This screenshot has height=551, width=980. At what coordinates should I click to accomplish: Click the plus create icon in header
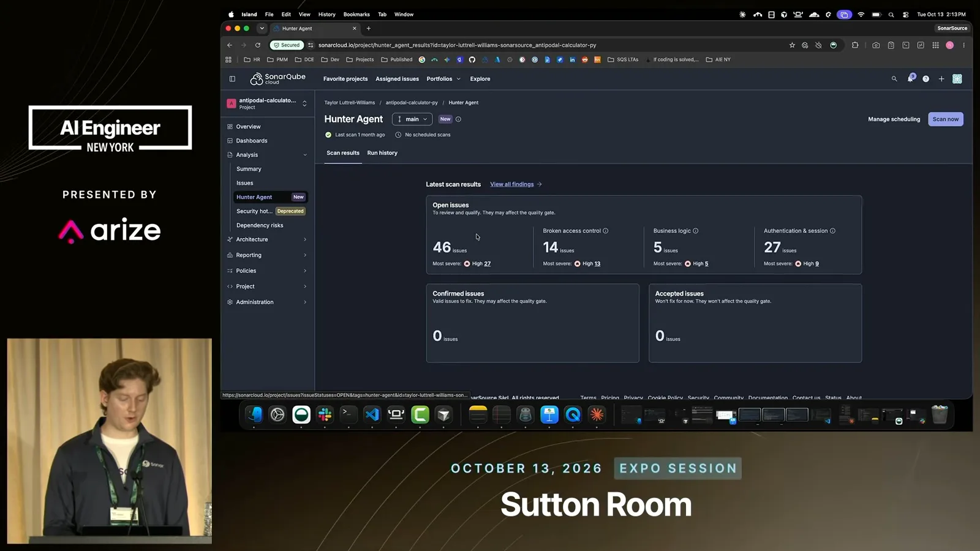pos(941,79)
